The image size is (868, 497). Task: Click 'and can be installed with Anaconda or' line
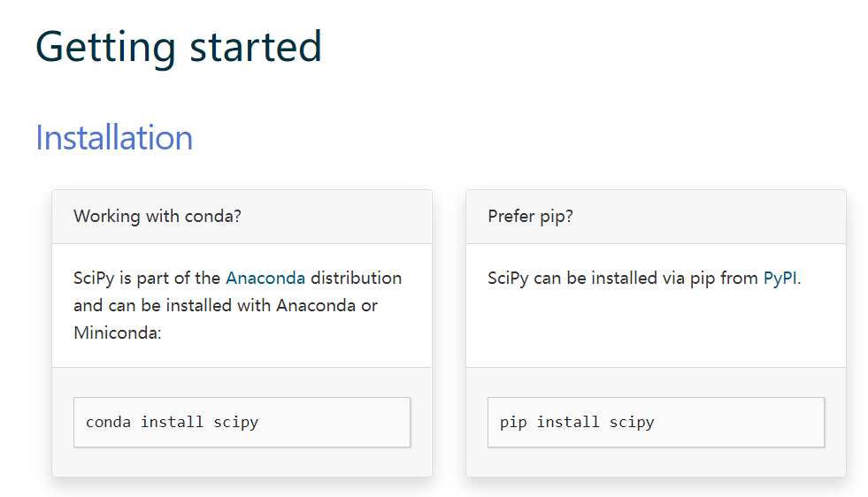pyautogui.click(x=226, y=305)
